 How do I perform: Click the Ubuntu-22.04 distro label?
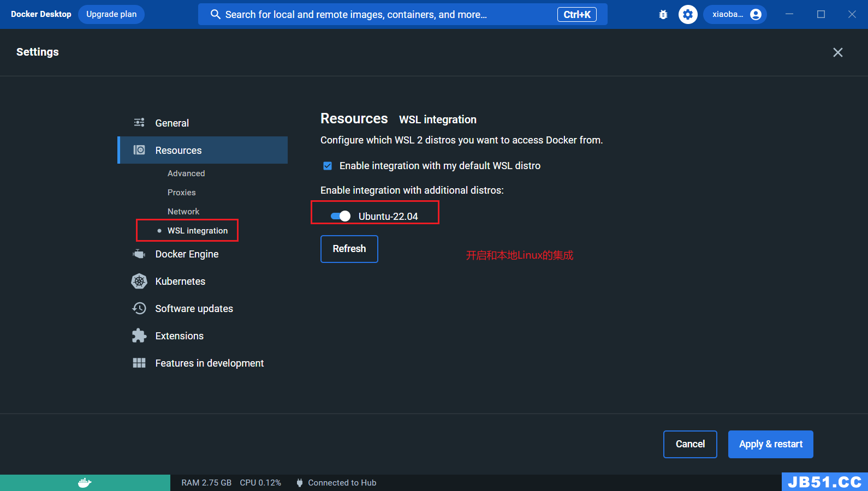pos(388,216)
